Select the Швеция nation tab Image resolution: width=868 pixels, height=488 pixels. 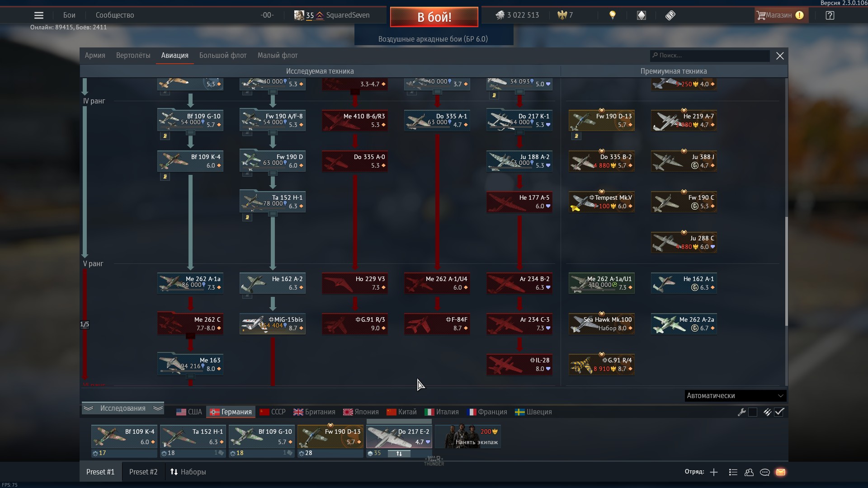click(x=533, y=412)
